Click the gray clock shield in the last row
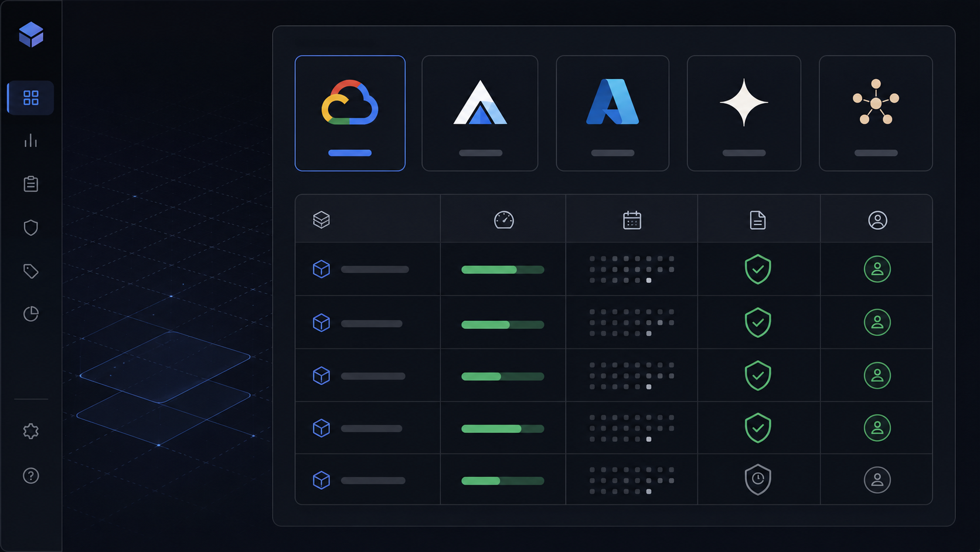Screen dimensions: 980x552 (758, 480)
